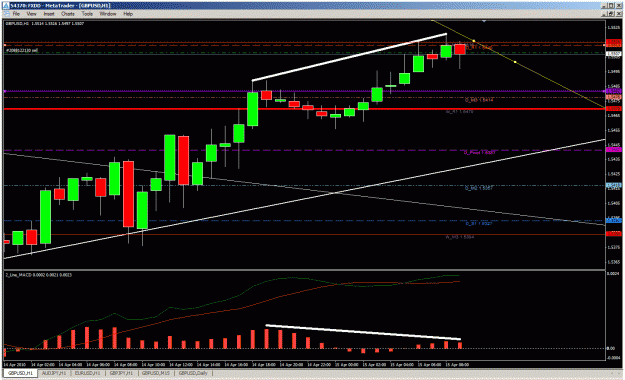
Task: Click the 2_Line_MACD indicator label
Action: click(39, 275)
